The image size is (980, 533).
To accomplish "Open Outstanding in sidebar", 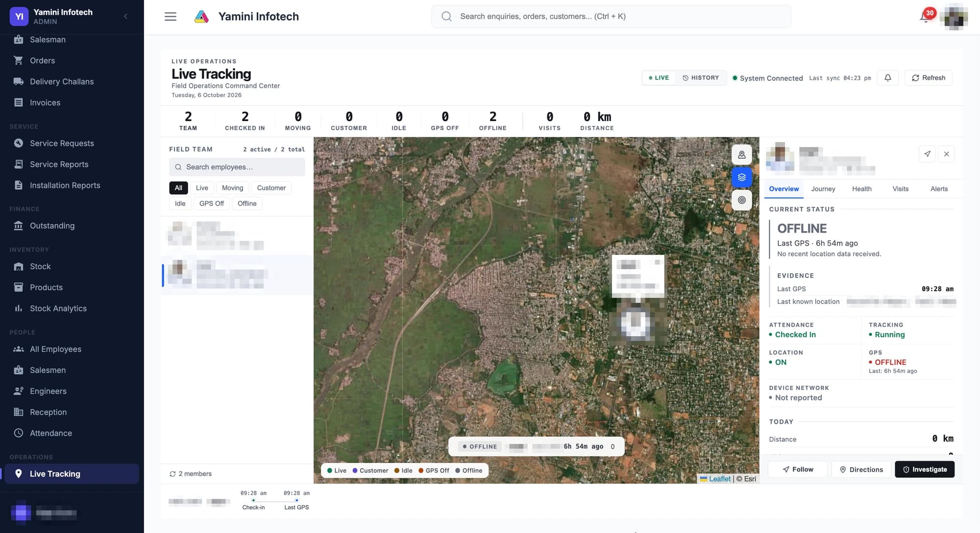I will (72, 226).
